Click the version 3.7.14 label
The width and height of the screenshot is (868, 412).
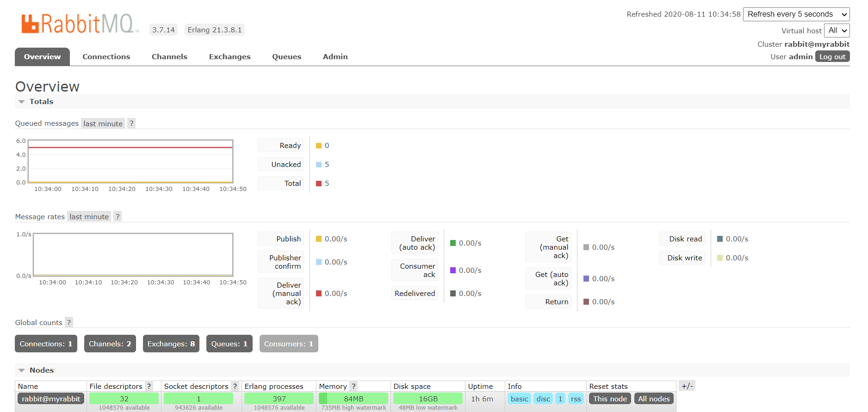(164, 30)
